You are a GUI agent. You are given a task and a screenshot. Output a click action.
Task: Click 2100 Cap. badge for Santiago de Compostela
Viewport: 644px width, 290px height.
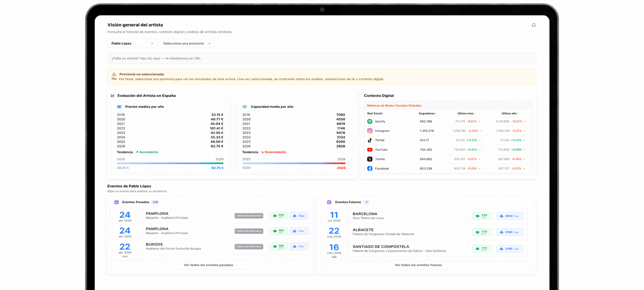pos(510,249)
